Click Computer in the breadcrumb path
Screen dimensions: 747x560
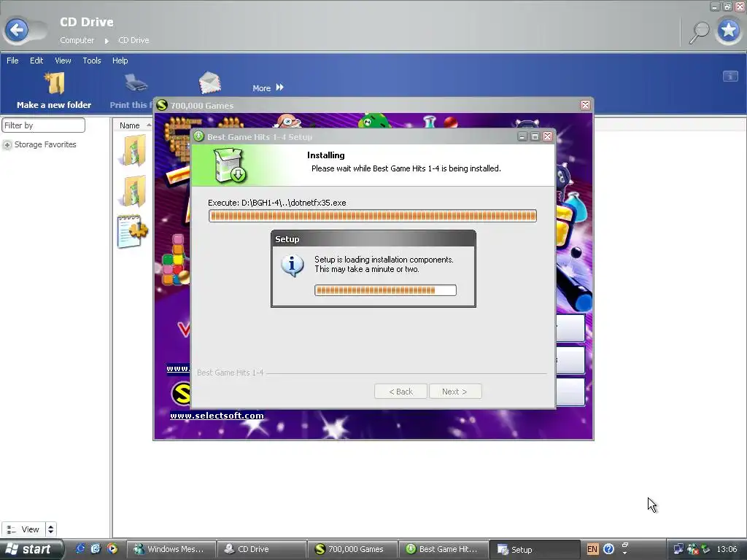(x=77, y=41)
